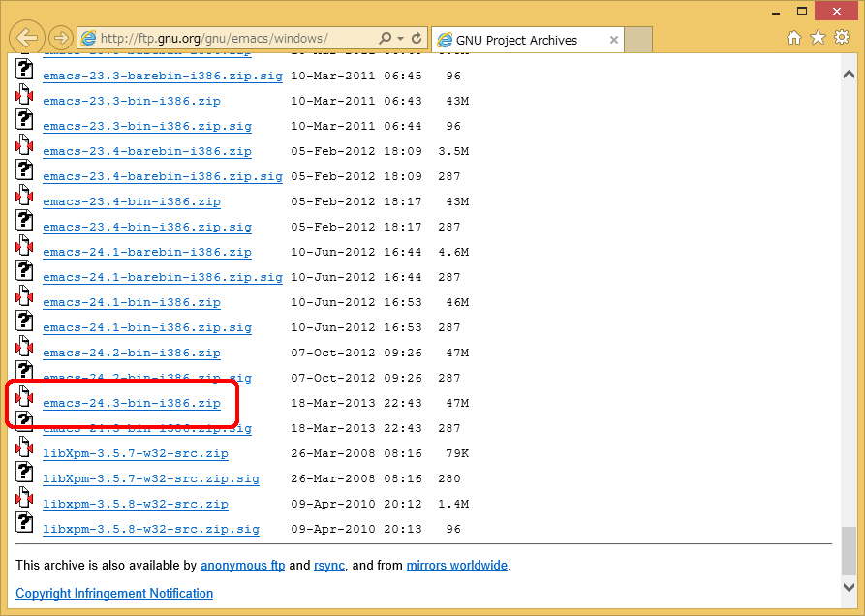The width and height of the screenshot is (865, 616).
Task: Click zip icon beside emacs-24.3-bin-i386.zip
Action: pos(24,396)
